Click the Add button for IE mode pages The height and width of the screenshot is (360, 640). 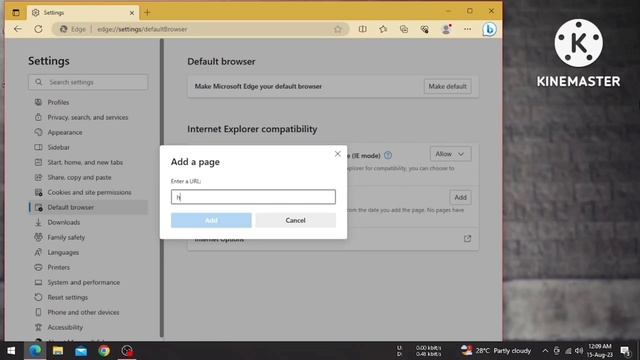pos(460,198)
